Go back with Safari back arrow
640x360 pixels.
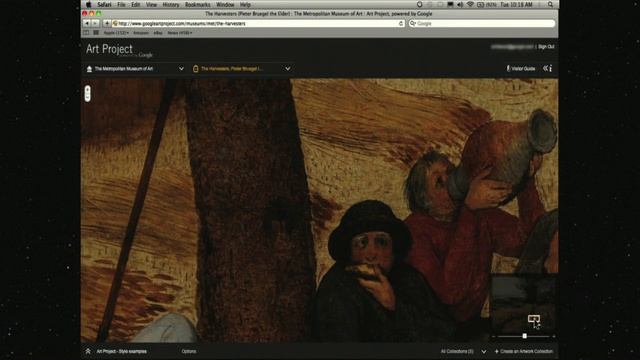[x=87, y=23]
